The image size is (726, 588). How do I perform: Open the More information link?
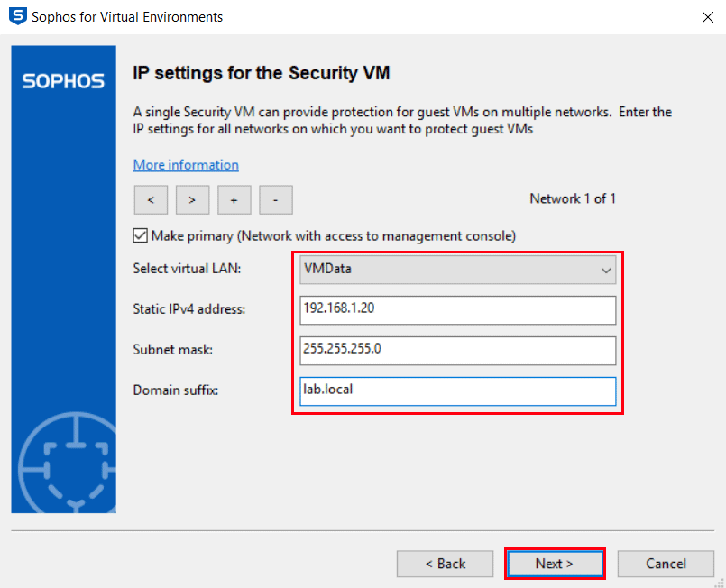click(x=186, y=165)
